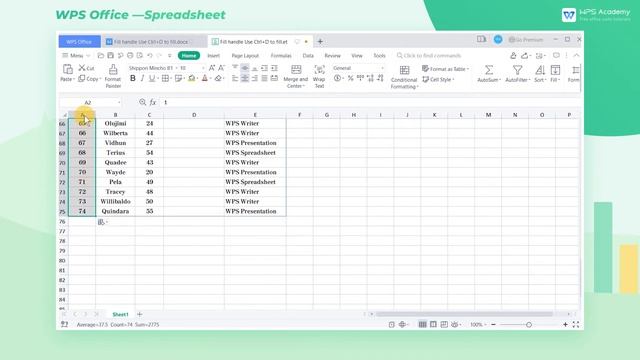640x360 pixels.
Task: Open the Page Layout ribbon tab
Action: pyautogui.click(x=245, y=56)
